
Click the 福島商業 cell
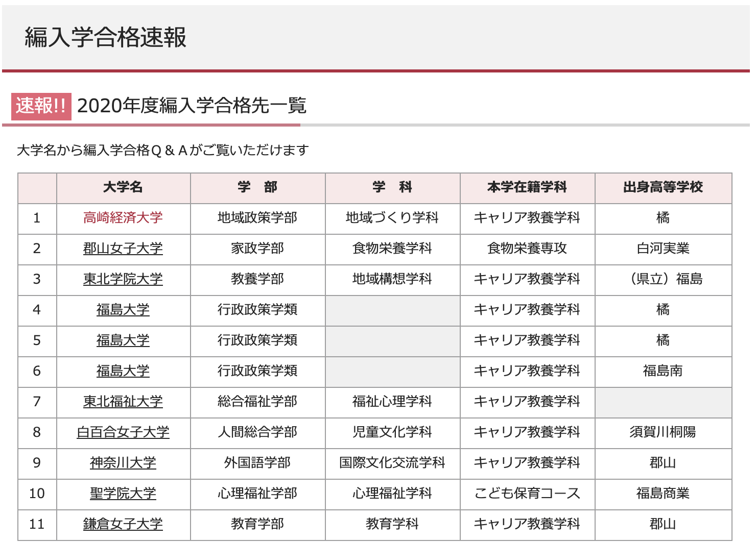point(663,494)
